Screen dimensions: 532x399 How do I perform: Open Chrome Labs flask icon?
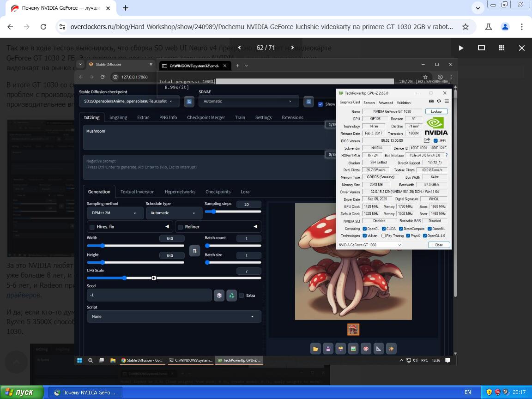pyautogui.click(x=488, y=27)
